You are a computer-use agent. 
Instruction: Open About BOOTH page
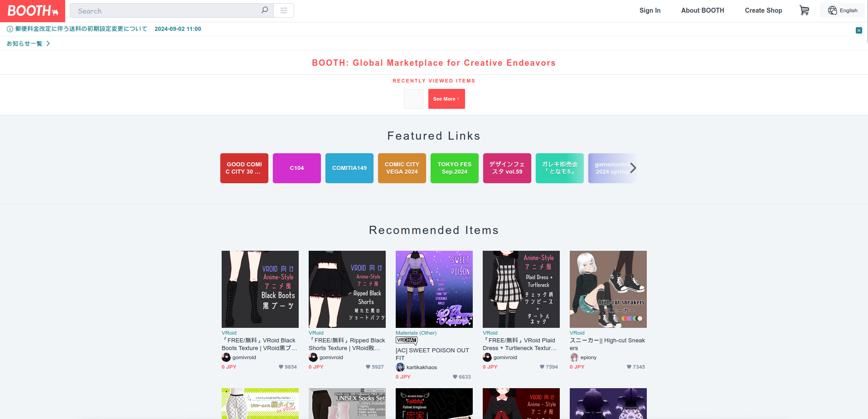pyautogui.click(x=703, y=10)
